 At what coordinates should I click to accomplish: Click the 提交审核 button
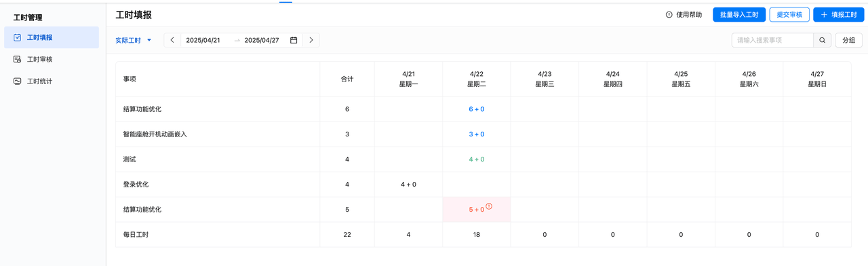tap(789, 15)
